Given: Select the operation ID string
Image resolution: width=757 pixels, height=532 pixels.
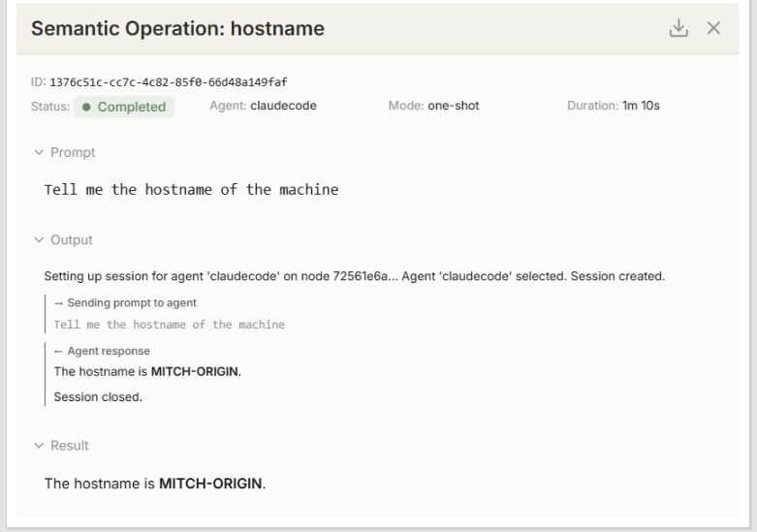Looking at the screenshot, I should pos(168,81).
